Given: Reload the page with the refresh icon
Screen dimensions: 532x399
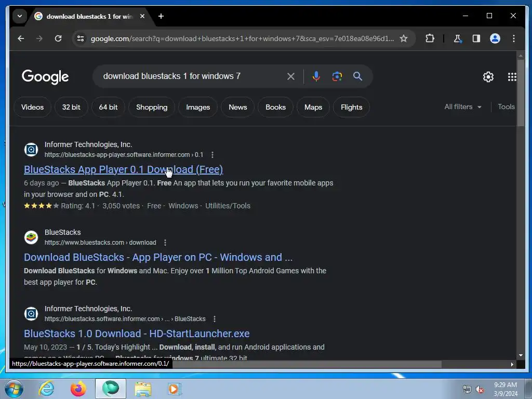Looking at the screenshot, I should click(58, 38).
